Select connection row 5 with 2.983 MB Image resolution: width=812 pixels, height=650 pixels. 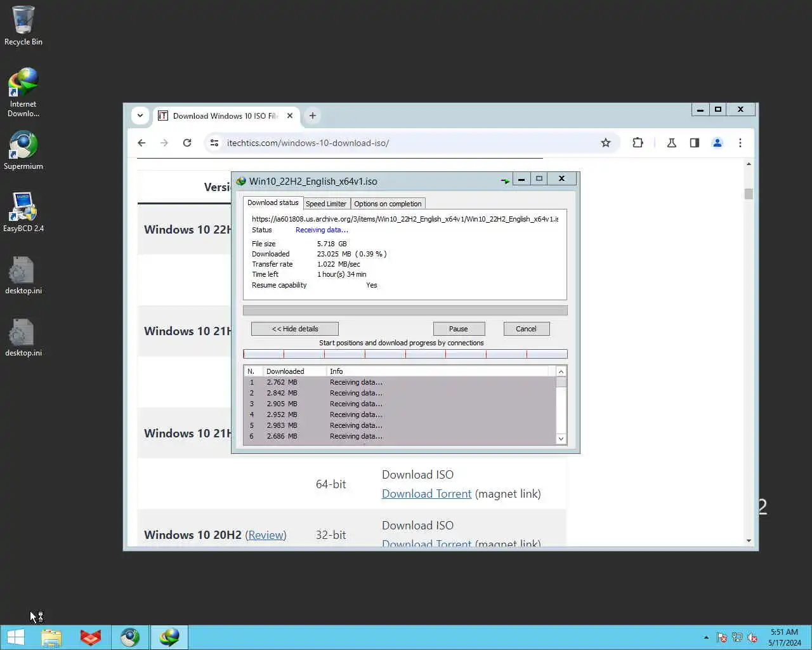400,425
